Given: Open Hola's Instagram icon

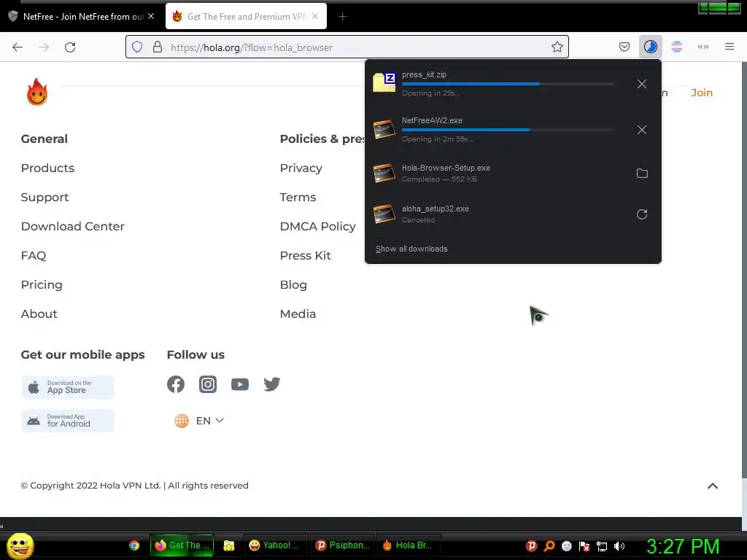Looking at the screenshot, I should (x=208, y=384).
